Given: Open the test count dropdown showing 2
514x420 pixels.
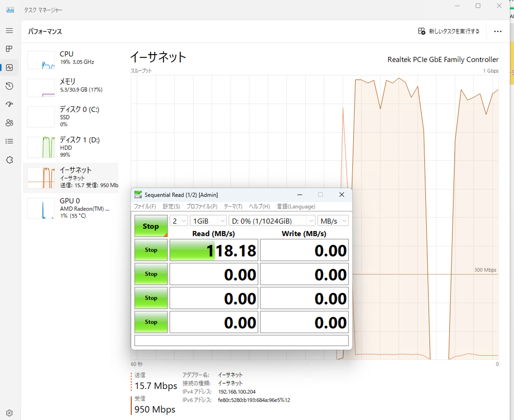Looking at the screenshot, I should (179, 221).
